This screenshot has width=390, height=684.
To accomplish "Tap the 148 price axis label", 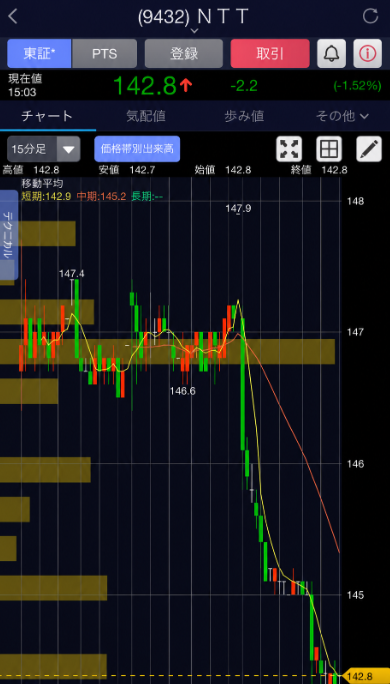I will [355, 201].
